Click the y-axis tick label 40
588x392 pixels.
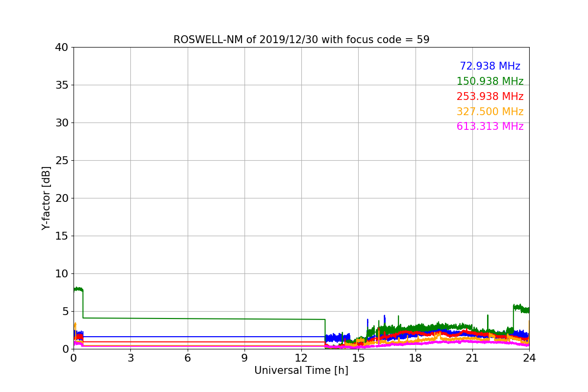click(62, 48)
